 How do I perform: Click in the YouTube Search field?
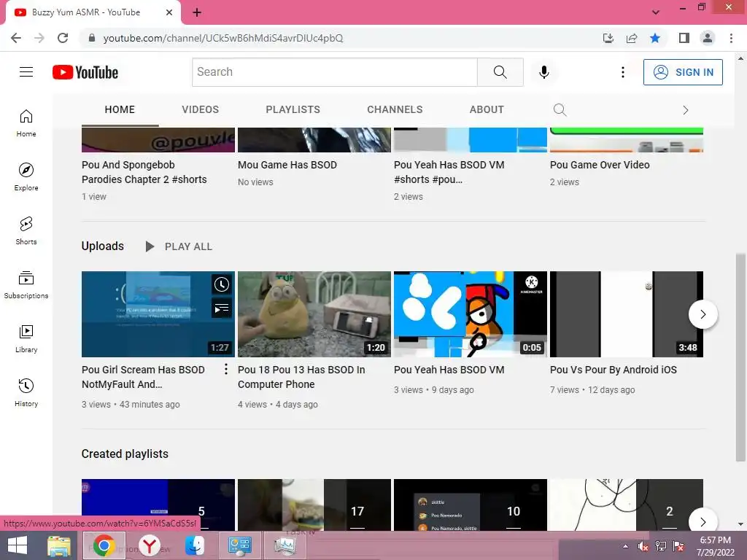pos(334,72)
